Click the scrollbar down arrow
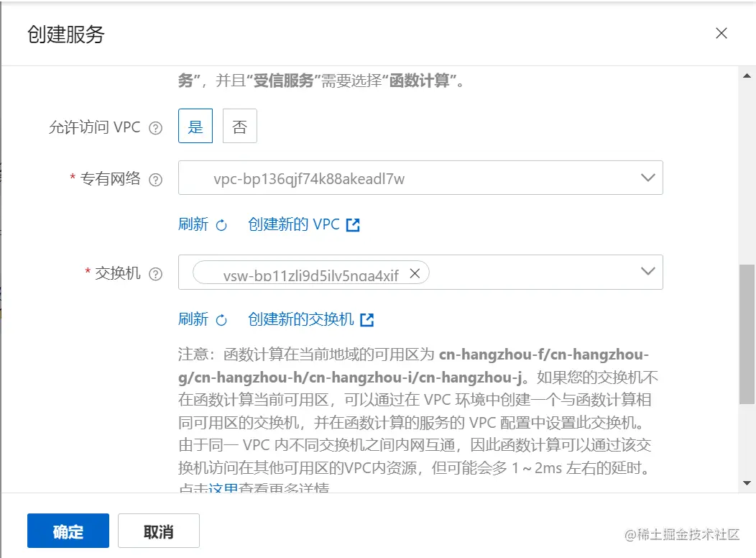This screenshot has height=558, width=756. point(747,482)
